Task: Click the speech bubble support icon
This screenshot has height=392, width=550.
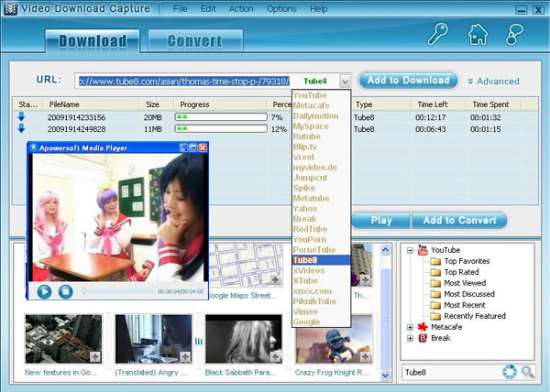Action: tap(514, 34)
